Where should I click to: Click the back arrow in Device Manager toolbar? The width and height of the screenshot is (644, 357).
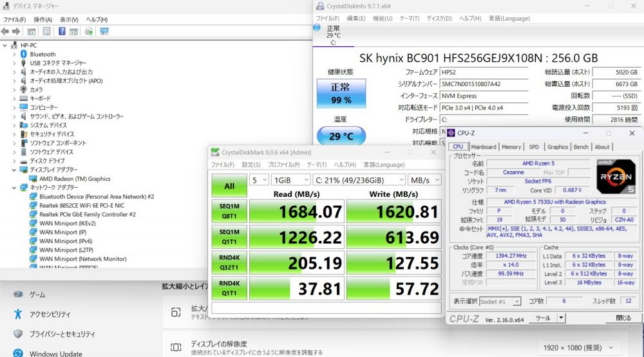tap(5, 31)
